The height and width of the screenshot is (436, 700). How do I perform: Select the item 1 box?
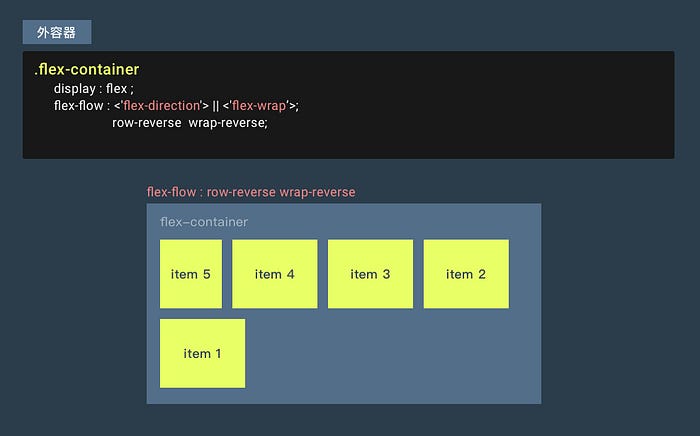tap(202, 353)
